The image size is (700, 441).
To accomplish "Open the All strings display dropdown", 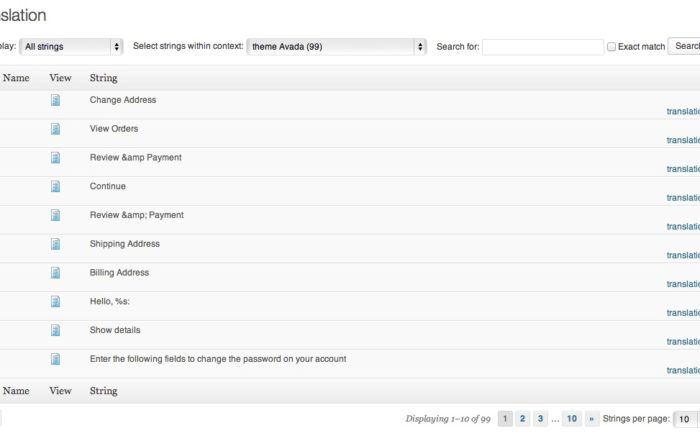I will click(x=71, y=46).
